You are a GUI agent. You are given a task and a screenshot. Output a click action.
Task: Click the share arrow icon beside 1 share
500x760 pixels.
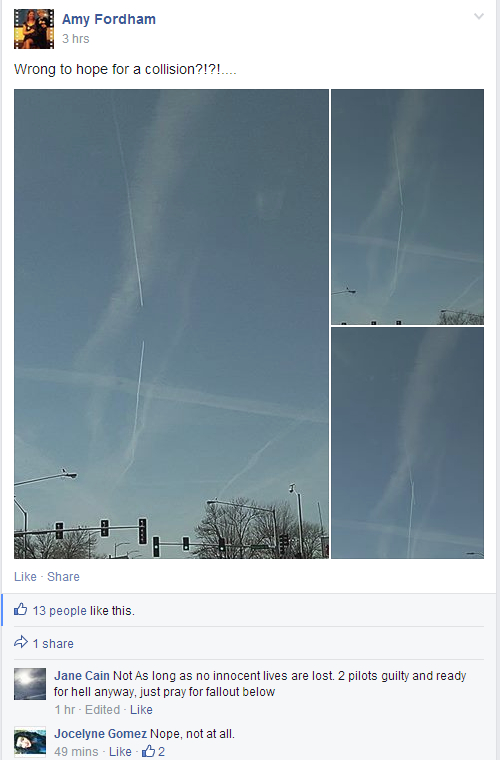pyautogui.click(x=21, y=643)
